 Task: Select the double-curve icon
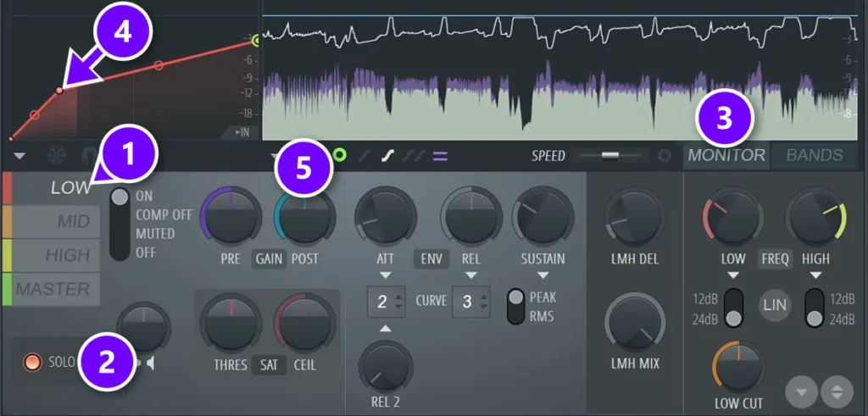(415, 156)
